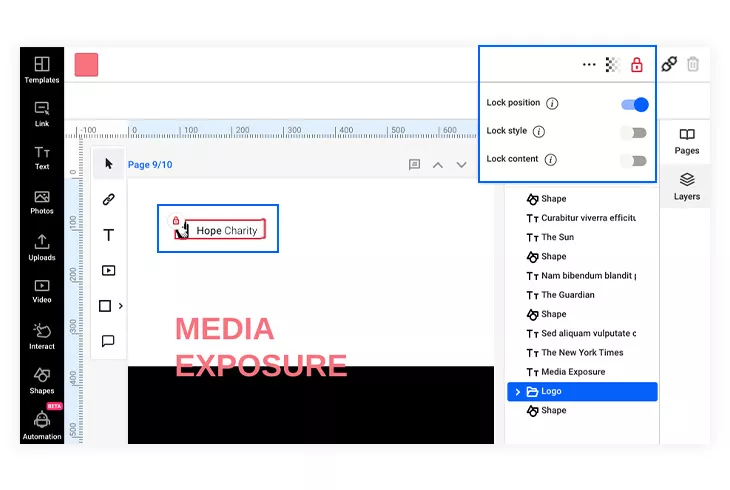
Task: Switch to the Pages tab
Action: click(687, 142)
